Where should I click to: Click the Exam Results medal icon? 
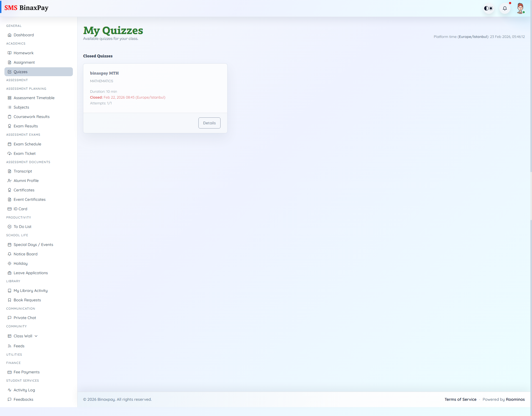10,126
